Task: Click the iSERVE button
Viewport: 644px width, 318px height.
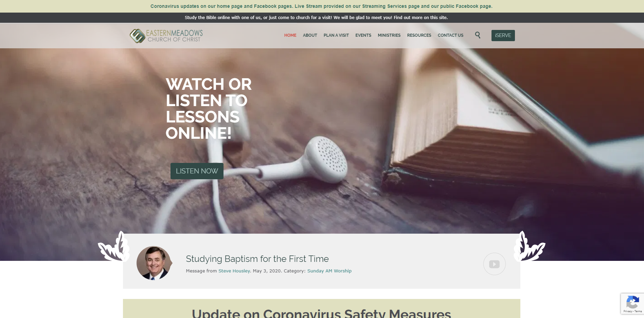Action: point(503,35)
